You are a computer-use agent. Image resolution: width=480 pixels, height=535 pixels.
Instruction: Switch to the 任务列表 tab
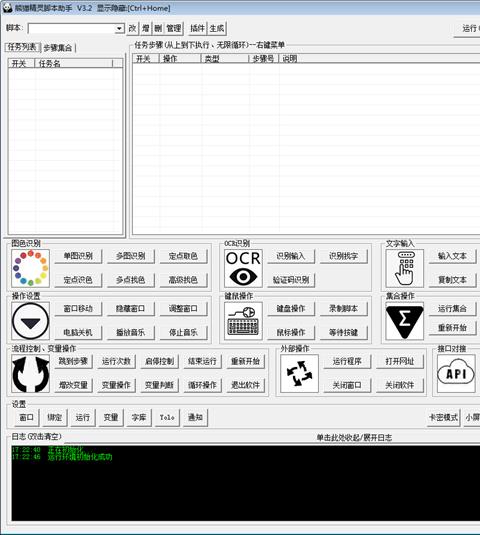point(23,47)
